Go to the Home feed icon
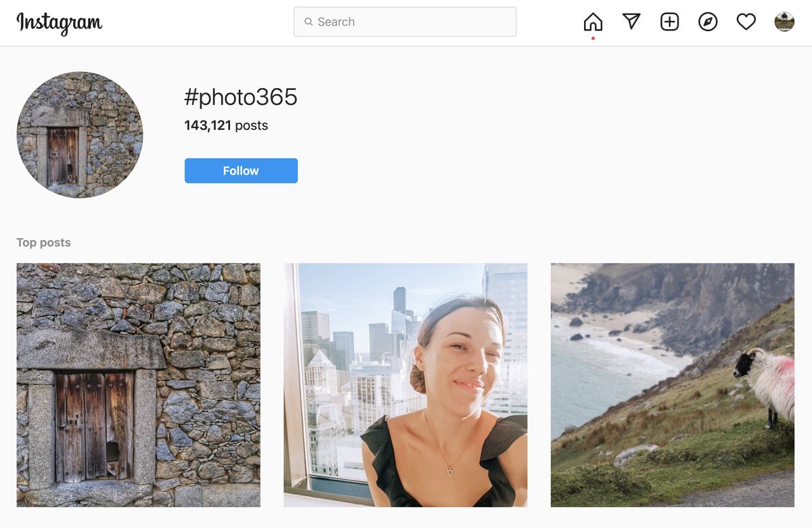812x528 pixels. 593,22
